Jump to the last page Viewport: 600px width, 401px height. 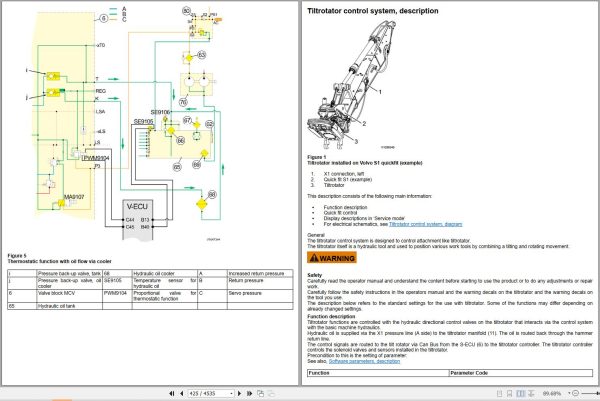click(249, 393)
